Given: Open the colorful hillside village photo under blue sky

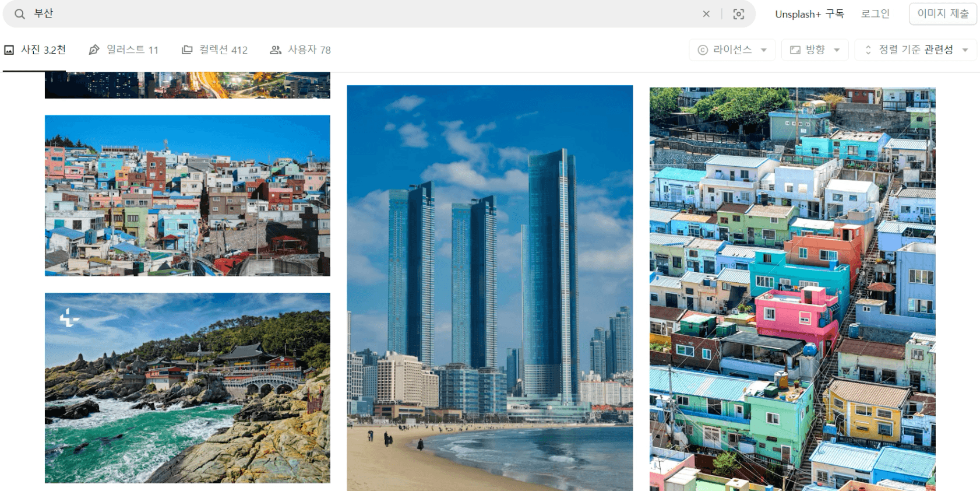Looking at the screenshot, I should (188, 195).
